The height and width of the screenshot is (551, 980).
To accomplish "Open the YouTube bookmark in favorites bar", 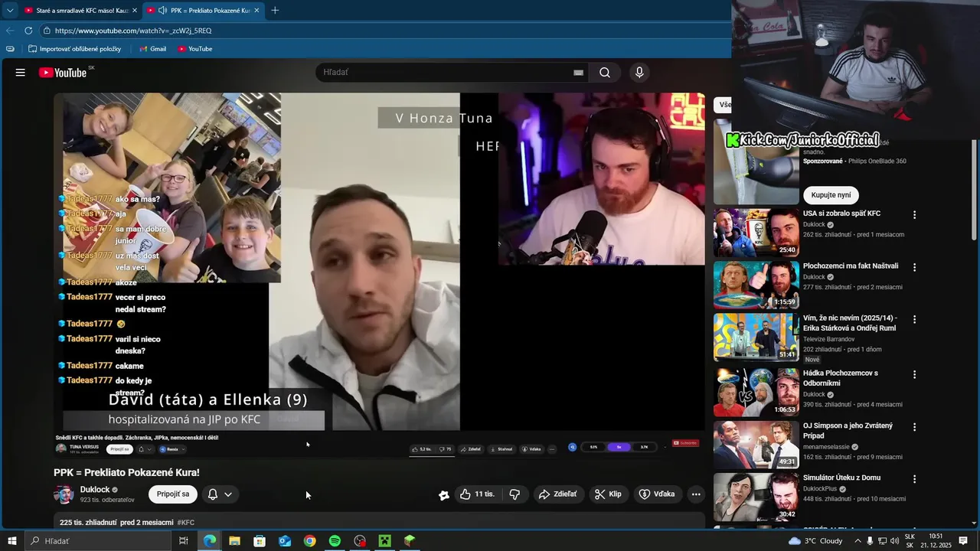I will (195, 49).
